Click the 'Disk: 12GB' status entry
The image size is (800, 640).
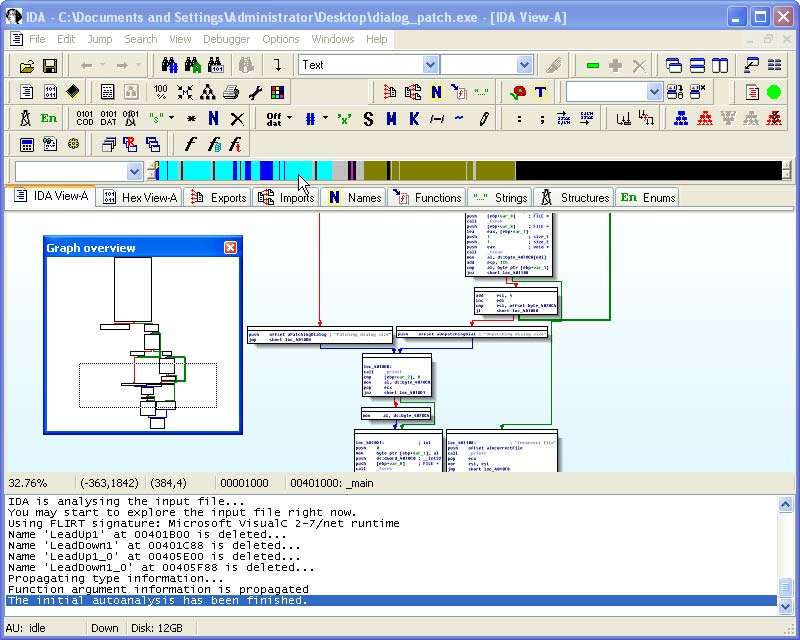point(157,628)
